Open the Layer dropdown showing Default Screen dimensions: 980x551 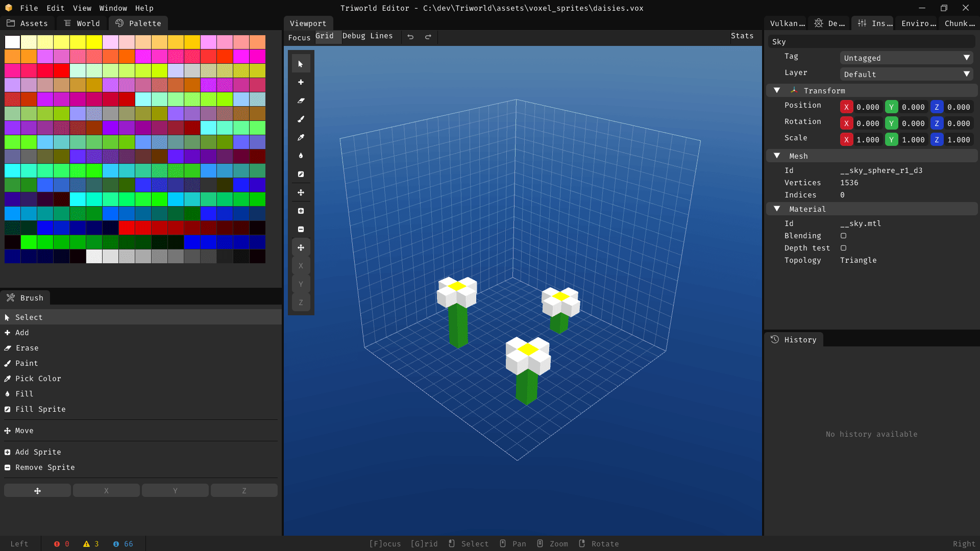[906, 74]
